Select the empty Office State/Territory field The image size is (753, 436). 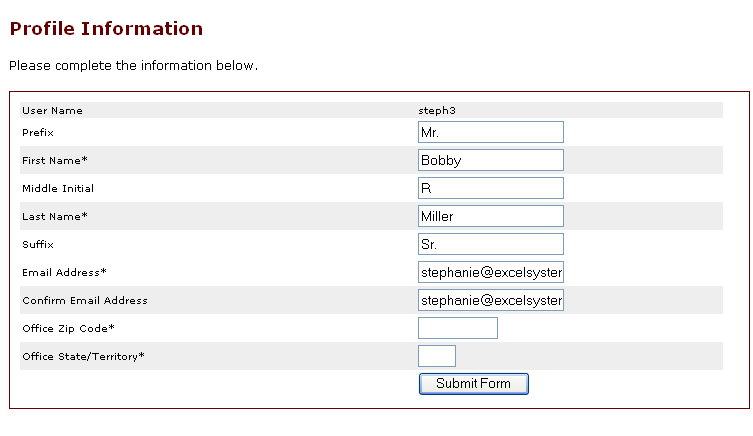point(437,356)
